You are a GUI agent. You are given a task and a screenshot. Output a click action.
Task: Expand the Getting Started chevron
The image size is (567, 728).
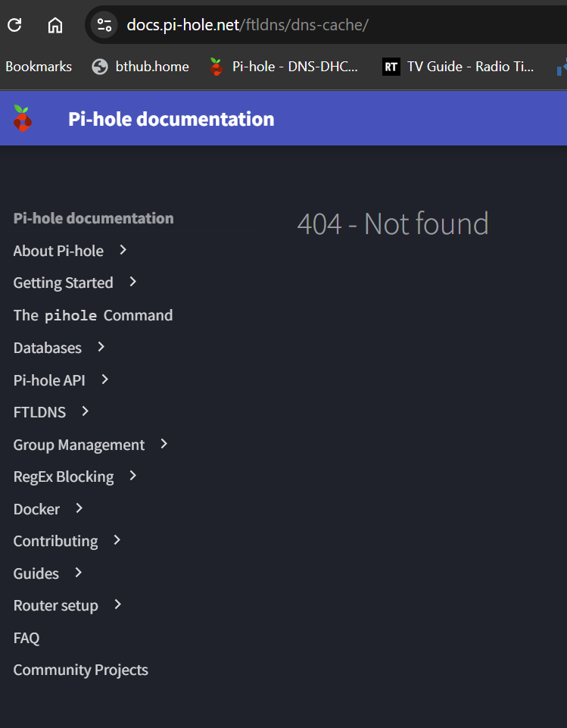[132, 282]
